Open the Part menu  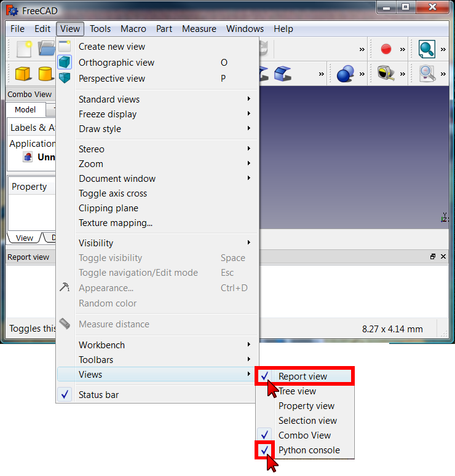click(x=164, y=29)
